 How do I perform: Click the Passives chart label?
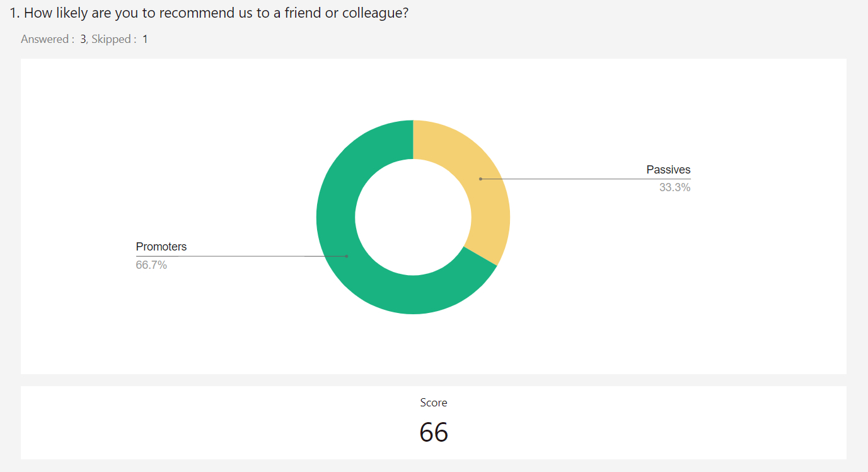pyautogui.click(x=668, y=170)
